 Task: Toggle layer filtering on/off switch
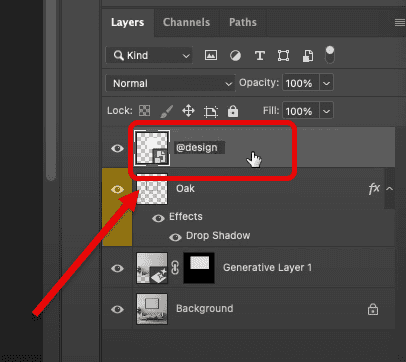click(330, 55)
